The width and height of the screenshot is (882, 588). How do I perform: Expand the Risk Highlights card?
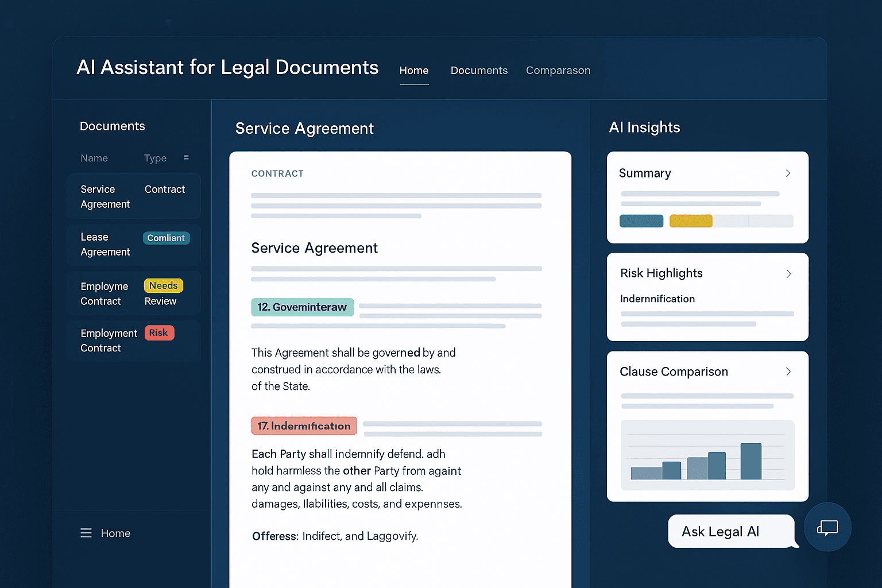coord(788,274)
